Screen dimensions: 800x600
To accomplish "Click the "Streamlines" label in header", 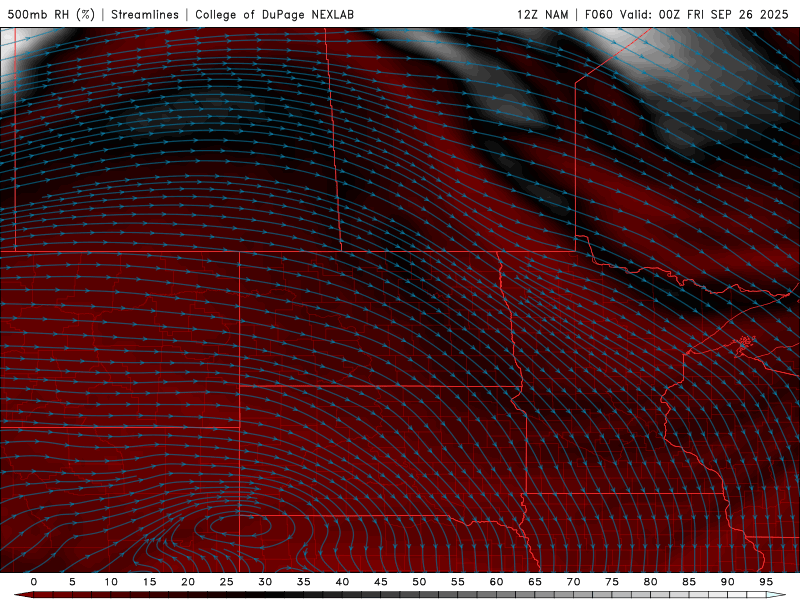I will point(145,14).
